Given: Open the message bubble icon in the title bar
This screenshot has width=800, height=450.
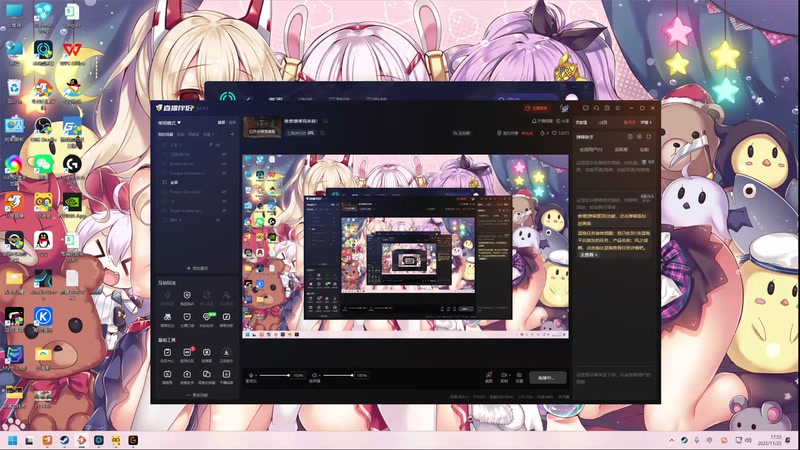Looking at the screenshot, I should click(x=586, y=108).
